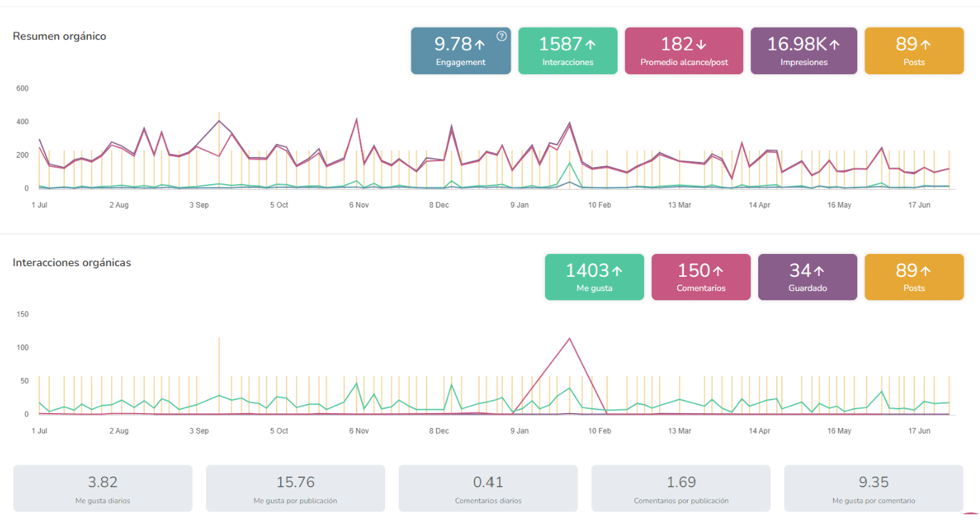This screenshot has height=525, width=980.
Task: Toggle the blue Engagement series card
Action: (460, 51)
